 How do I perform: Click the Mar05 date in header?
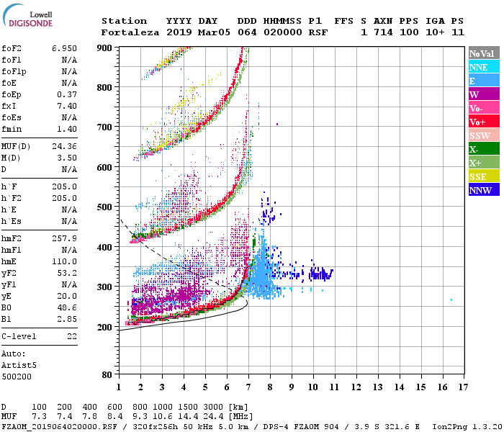coord(214,32)
